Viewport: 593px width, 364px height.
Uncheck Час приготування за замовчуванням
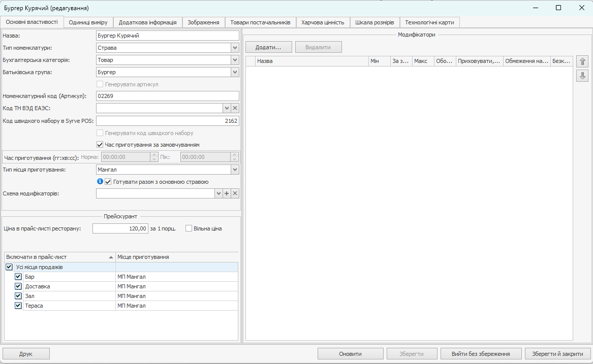tap(100, 145)
